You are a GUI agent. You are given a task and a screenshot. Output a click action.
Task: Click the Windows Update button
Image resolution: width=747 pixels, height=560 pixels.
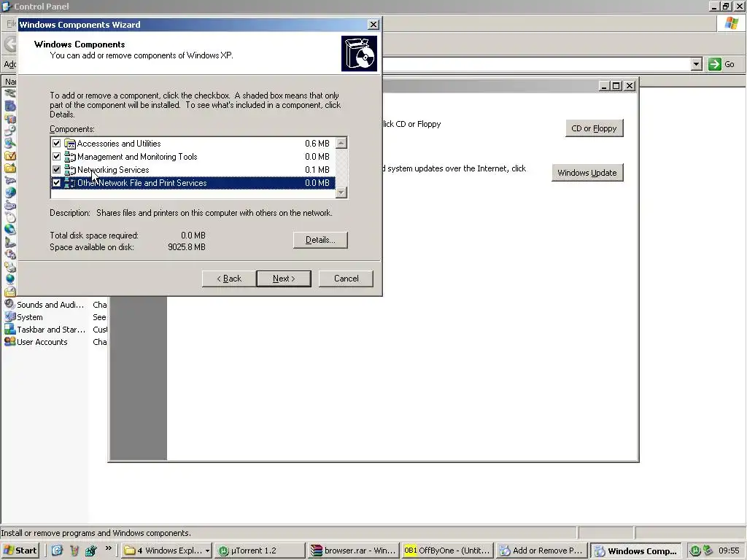[x=587, y=173]
